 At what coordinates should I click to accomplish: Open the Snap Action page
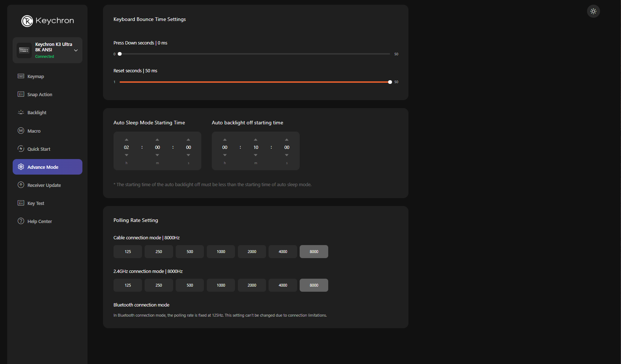tap(47, 94)
